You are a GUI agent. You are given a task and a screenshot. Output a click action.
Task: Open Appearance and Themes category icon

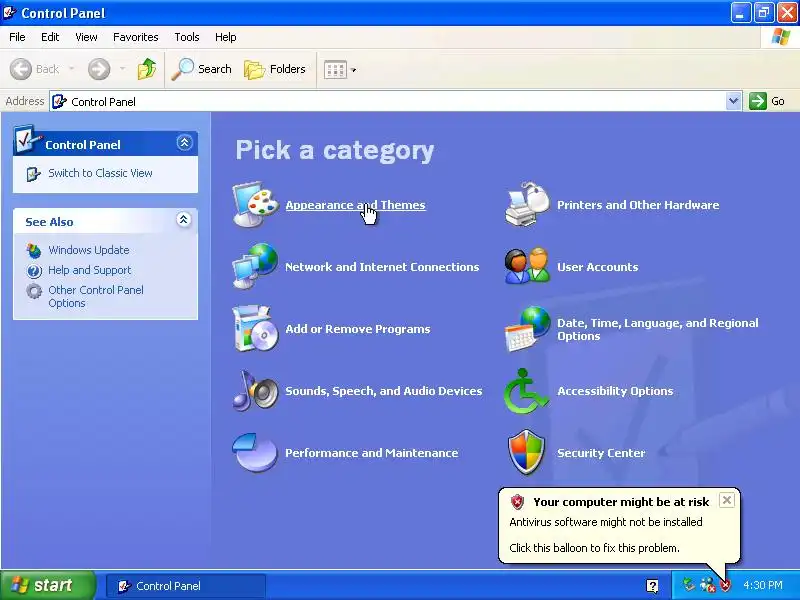255,204
